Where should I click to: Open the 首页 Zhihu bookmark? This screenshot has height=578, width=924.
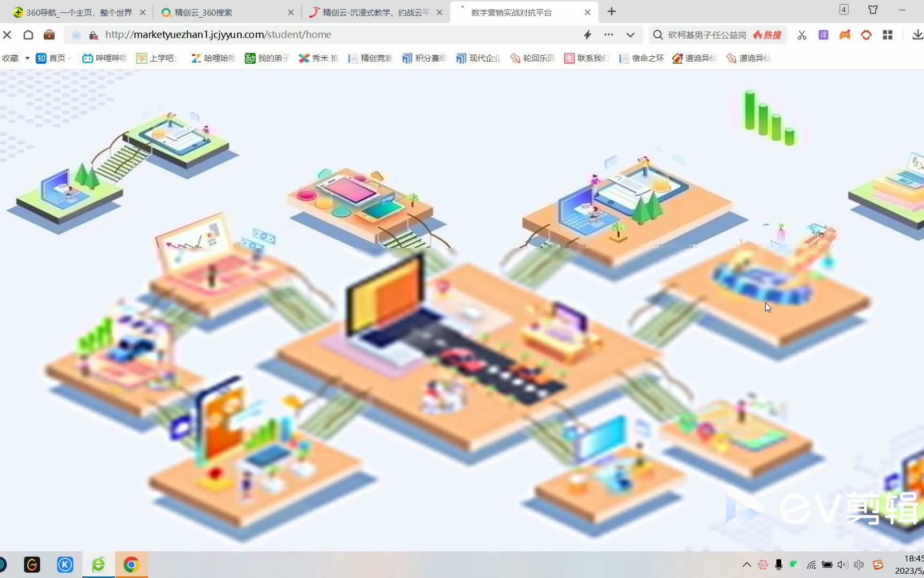point(53,58)
